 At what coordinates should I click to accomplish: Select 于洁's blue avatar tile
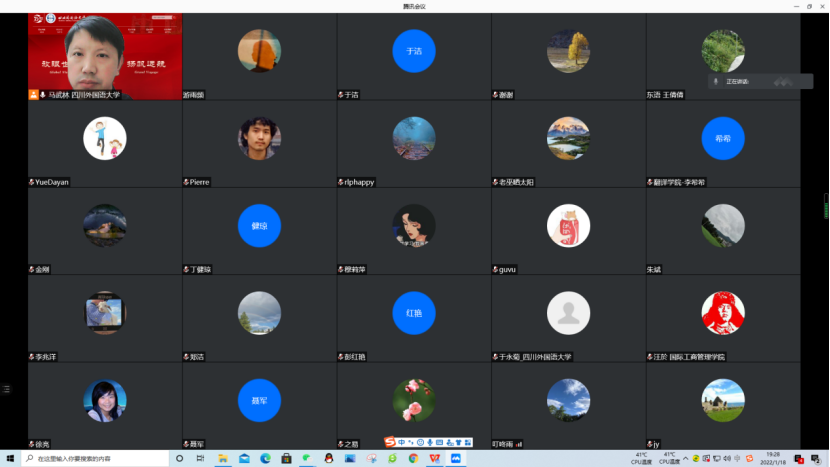pos(414,51)
